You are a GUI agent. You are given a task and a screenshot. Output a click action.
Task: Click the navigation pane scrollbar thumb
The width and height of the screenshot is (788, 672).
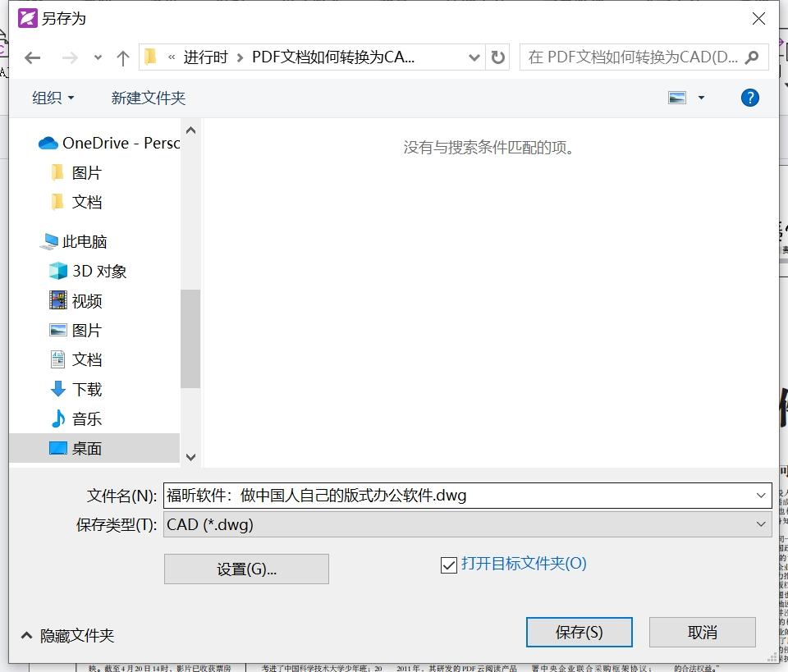(190, 339)
